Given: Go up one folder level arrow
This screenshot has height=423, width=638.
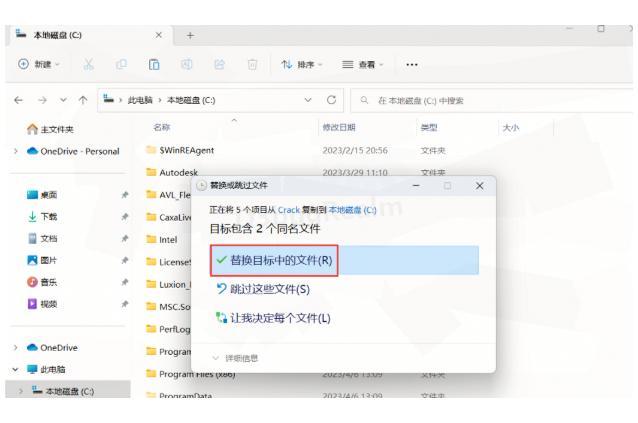Looking at the screenshot, I should 83,100.
